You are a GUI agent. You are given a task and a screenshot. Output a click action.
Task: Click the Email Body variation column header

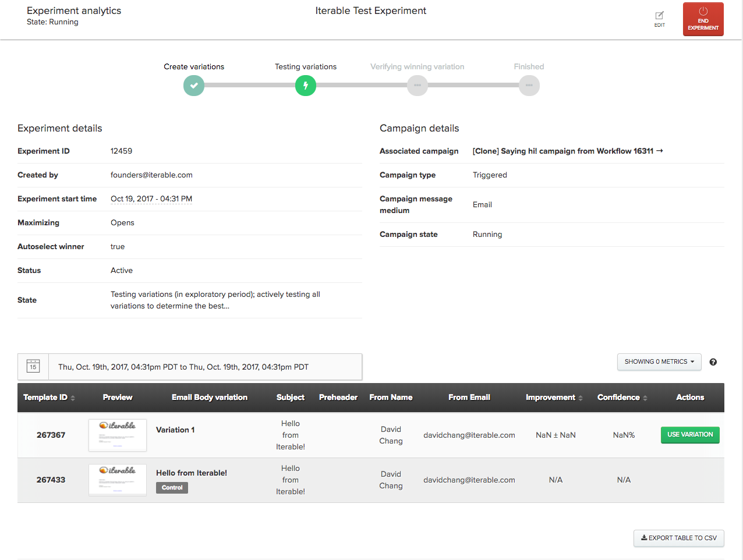pyautogui.click(x=210, y=398)
